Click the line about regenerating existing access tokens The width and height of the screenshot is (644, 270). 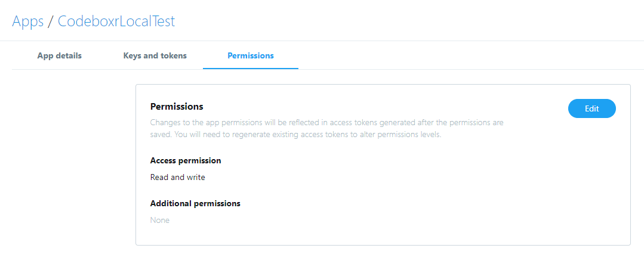point(295,135)
